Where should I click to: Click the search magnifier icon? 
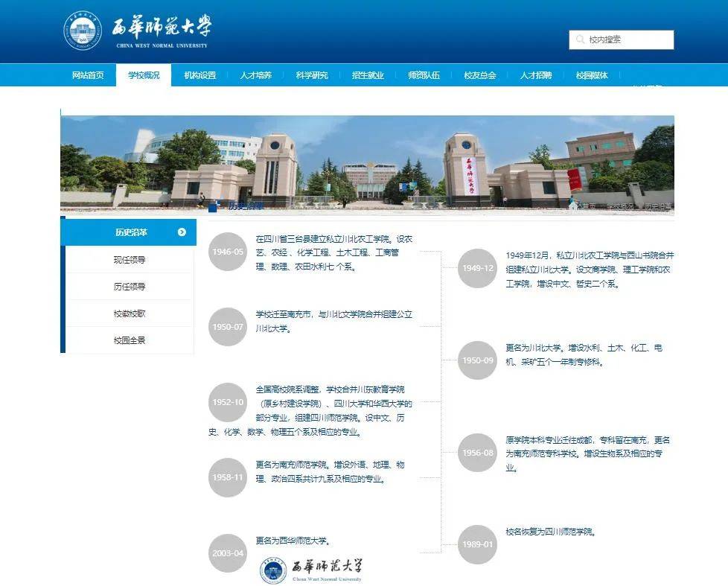580,39
